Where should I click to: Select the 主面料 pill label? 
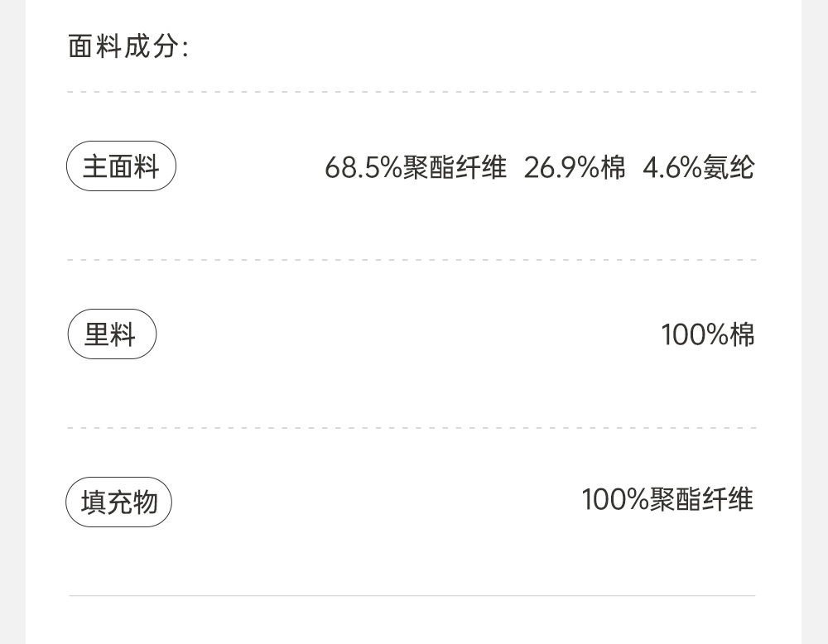[x=121, y=166]
